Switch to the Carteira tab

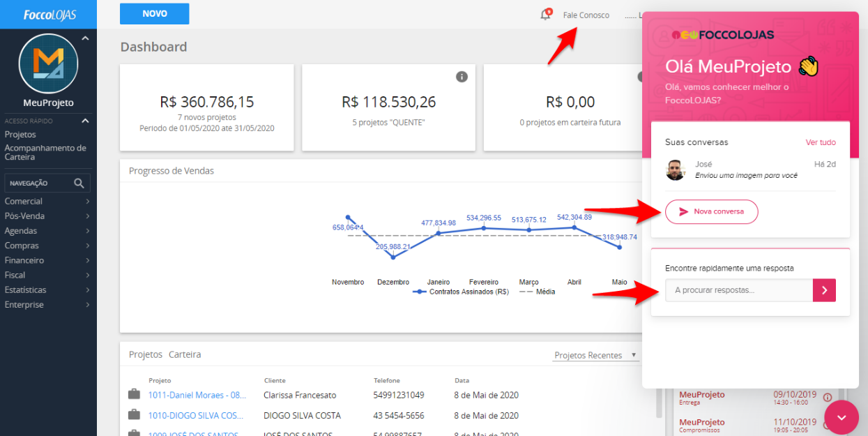(x=185, y=354)
